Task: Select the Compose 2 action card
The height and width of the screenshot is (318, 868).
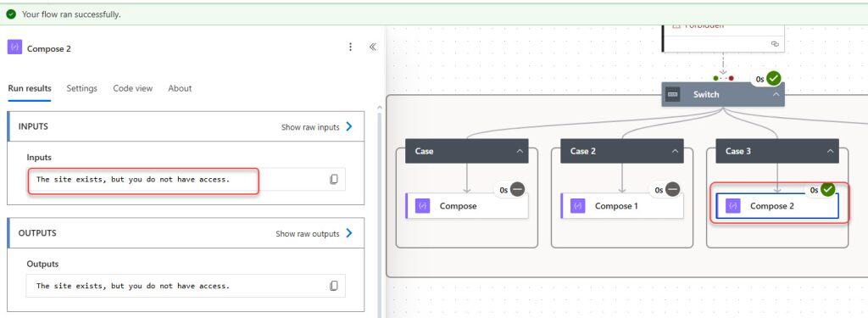Action: [777, 205]
